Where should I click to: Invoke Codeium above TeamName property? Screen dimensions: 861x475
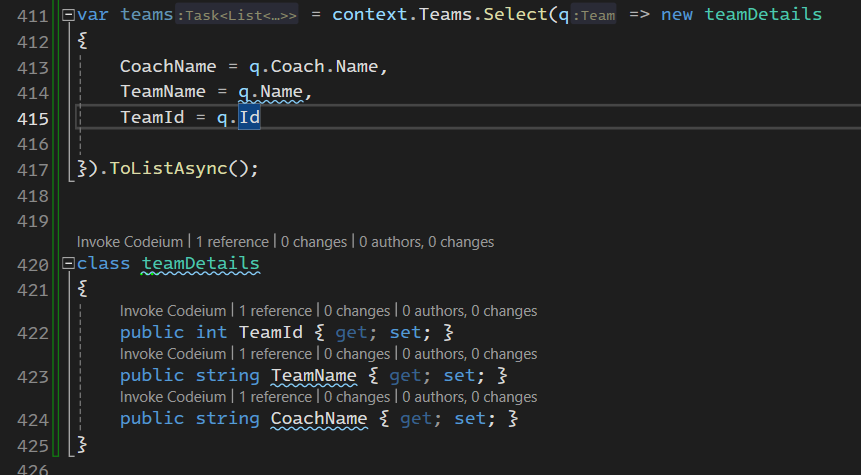click(173, 354)
